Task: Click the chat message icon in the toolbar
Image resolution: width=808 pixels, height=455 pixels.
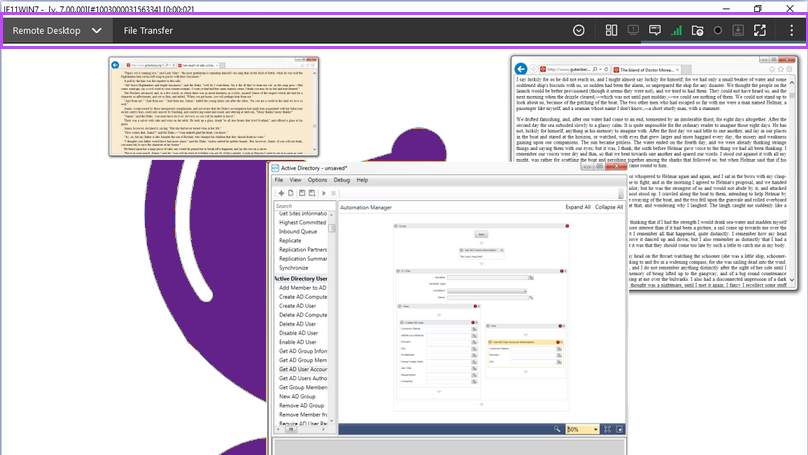Action: pyautogui.click(x=655, y=31)
